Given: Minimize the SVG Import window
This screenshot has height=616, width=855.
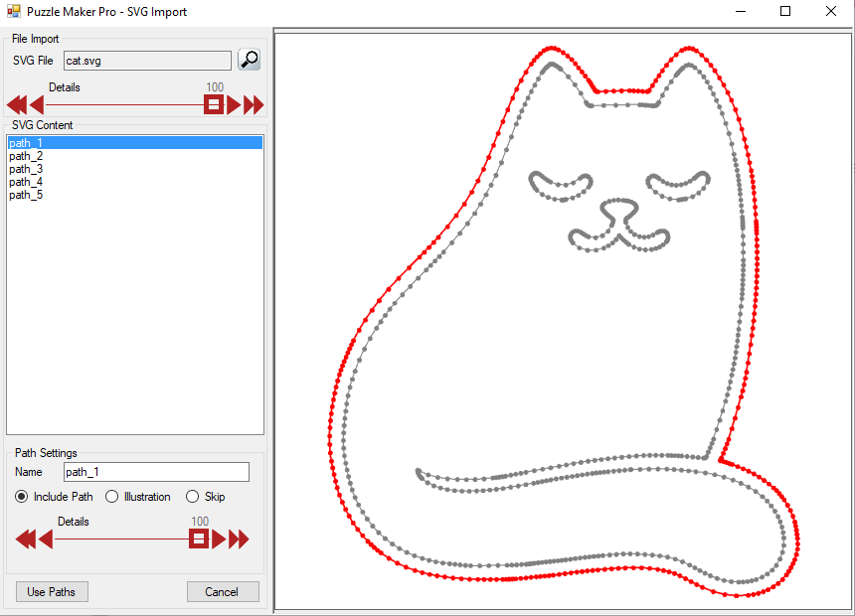Looking at the screenshot, I should point(741,11).
